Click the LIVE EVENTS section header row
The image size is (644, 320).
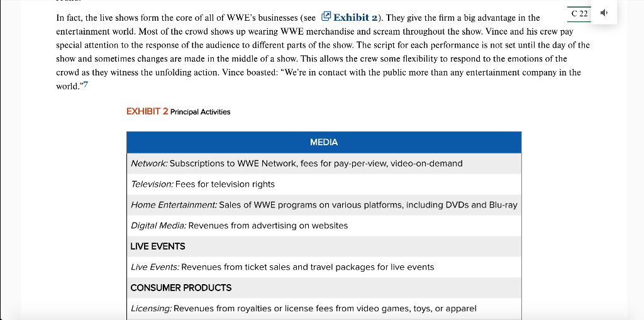click(x=324, y=246)
